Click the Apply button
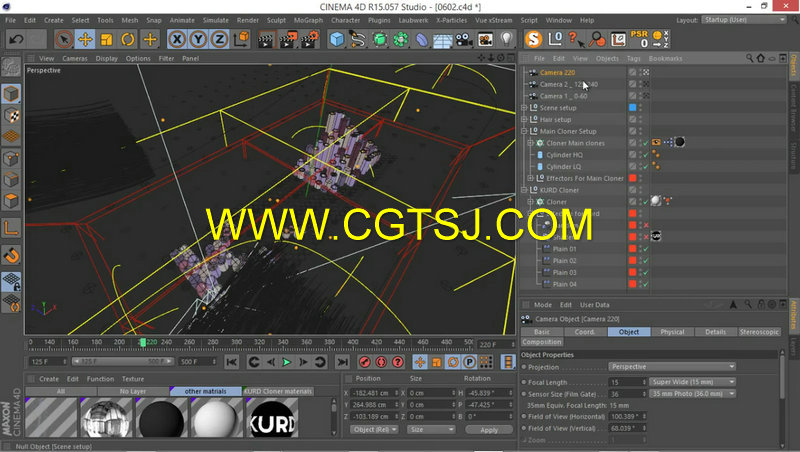Viewport: 800px width, 452px height. [488, 430]
